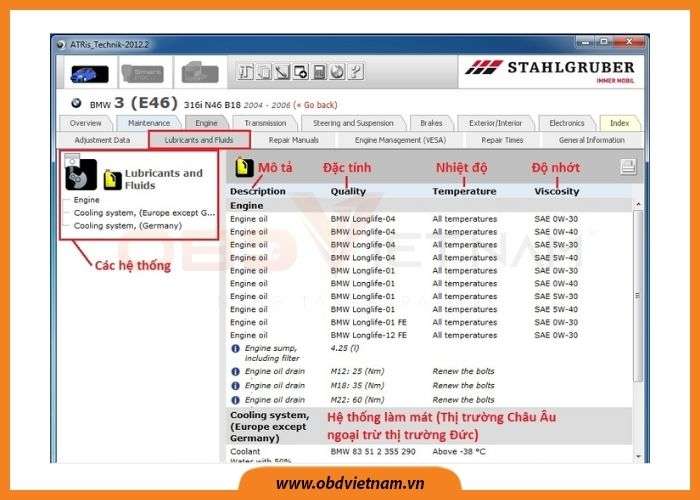Select the Engine Management (VESA) sub-tab
The image size is (700, 500).
[x=400, y=140]
